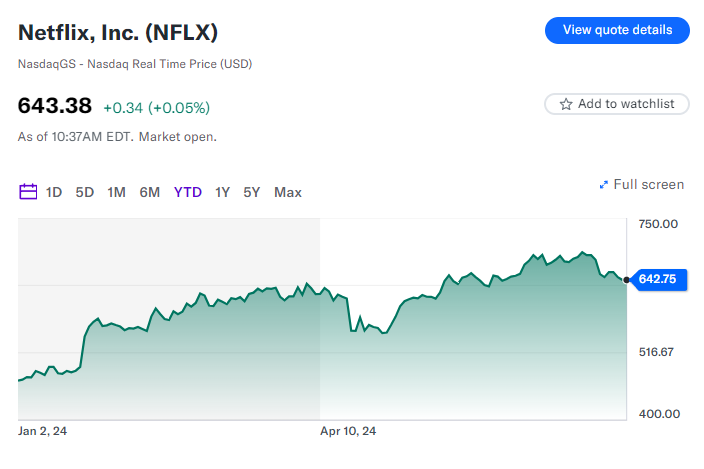Image resolution: width=704 pixels, height=469 pixels.
Task: Click the As of 10:37AM EDT text
Action: [117, 136]
